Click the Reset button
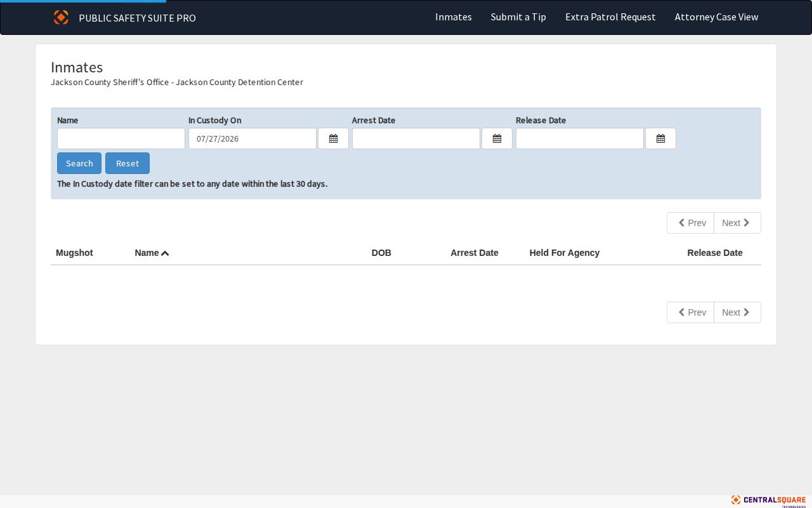 pos(128,163)
